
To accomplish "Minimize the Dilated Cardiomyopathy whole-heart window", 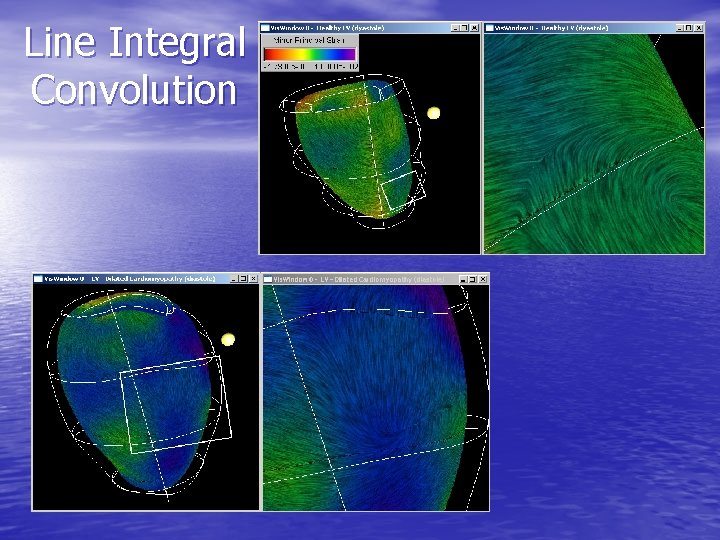I will click(234, 279).
